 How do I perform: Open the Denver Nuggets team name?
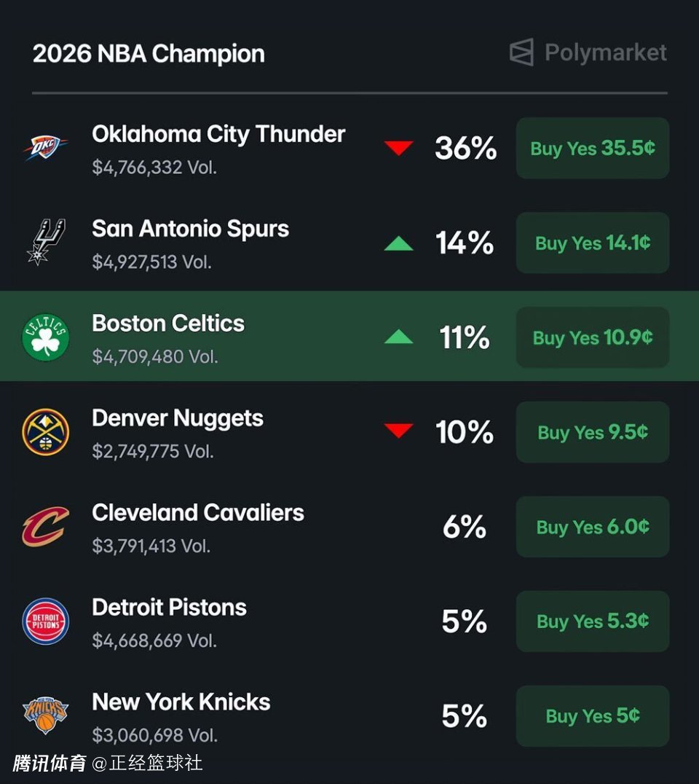[178, 418]
